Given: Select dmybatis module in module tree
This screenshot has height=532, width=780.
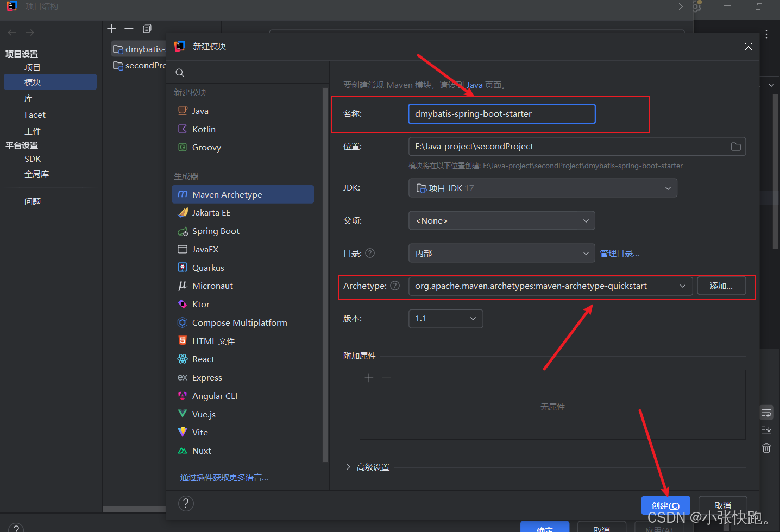Looking at the screenshot, I should click(139, 49).
